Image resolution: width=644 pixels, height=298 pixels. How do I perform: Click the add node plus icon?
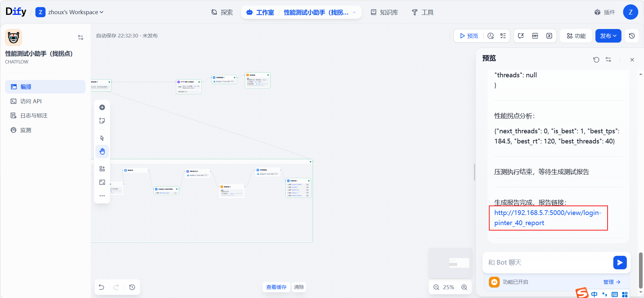click(x=102, y=107)
